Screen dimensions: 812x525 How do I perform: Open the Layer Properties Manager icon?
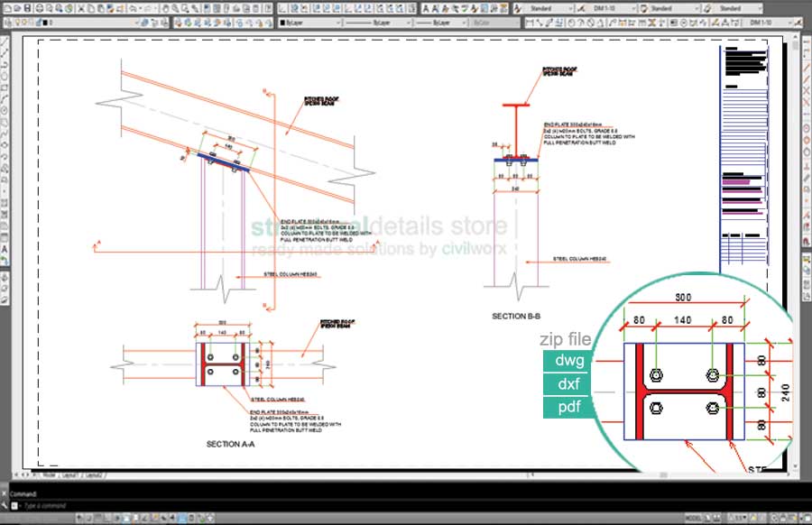pyautogui.click(x=7, y=23)
